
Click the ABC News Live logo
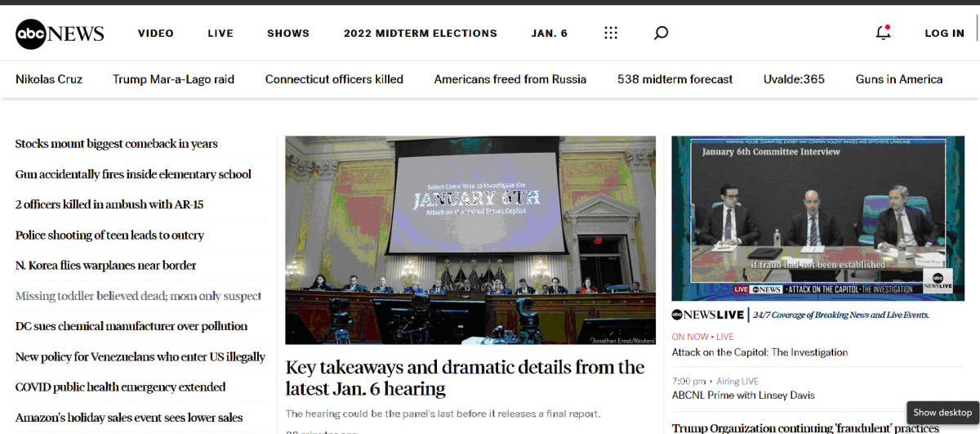tap(707, 315)
